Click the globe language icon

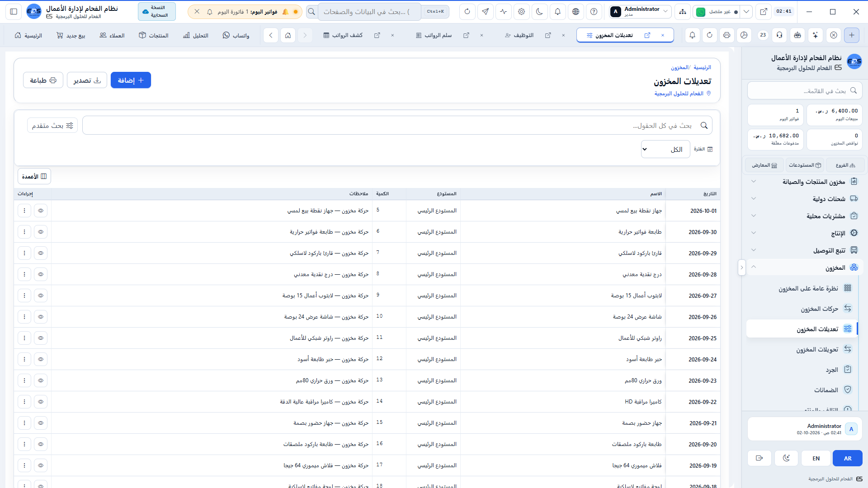(576, 12)
